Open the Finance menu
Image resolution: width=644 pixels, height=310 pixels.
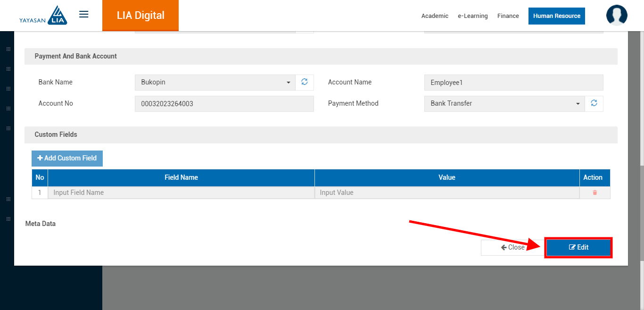tap(508, 16)
